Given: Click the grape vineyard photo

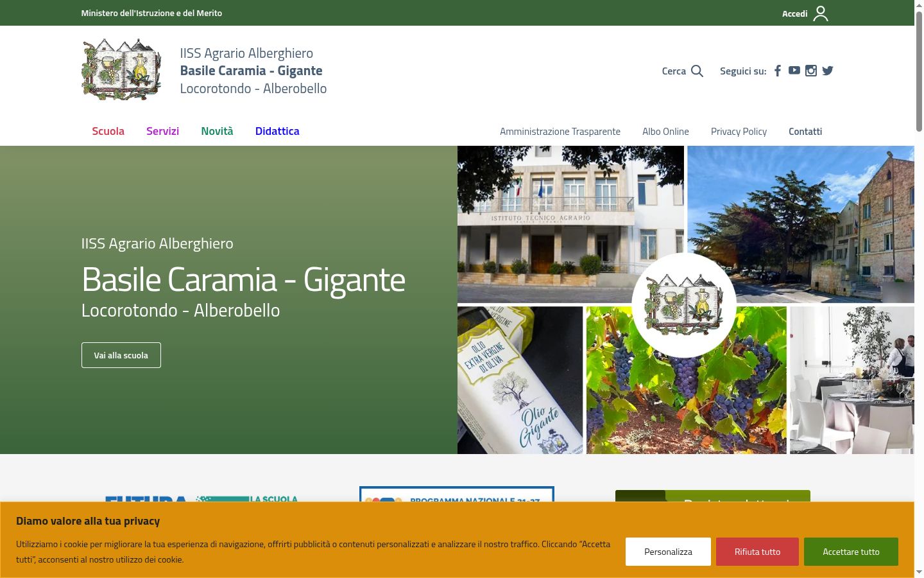Looking at the screenshot, I should (x=686, y=380).
